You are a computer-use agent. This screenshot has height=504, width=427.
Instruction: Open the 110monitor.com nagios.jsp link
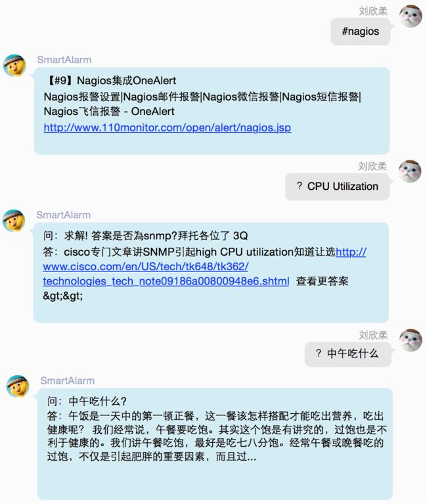click(x=168, y=127)
